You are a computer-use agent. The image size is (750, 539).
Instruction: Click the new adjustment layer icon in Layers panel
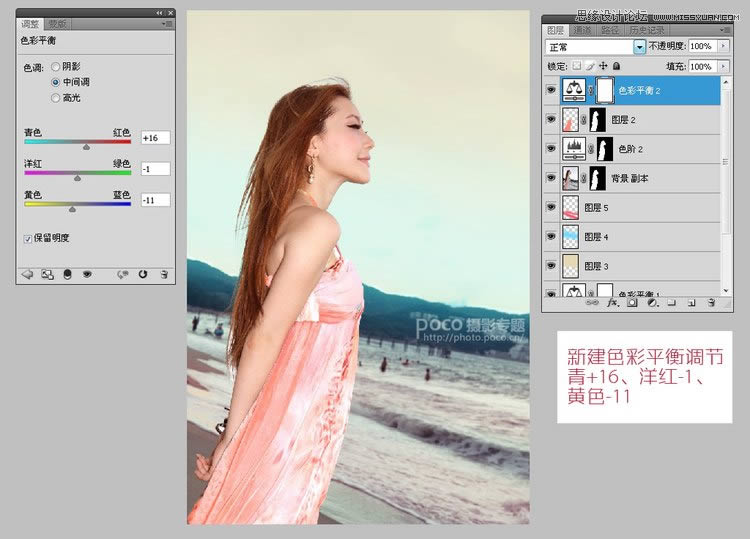[651, 301]
